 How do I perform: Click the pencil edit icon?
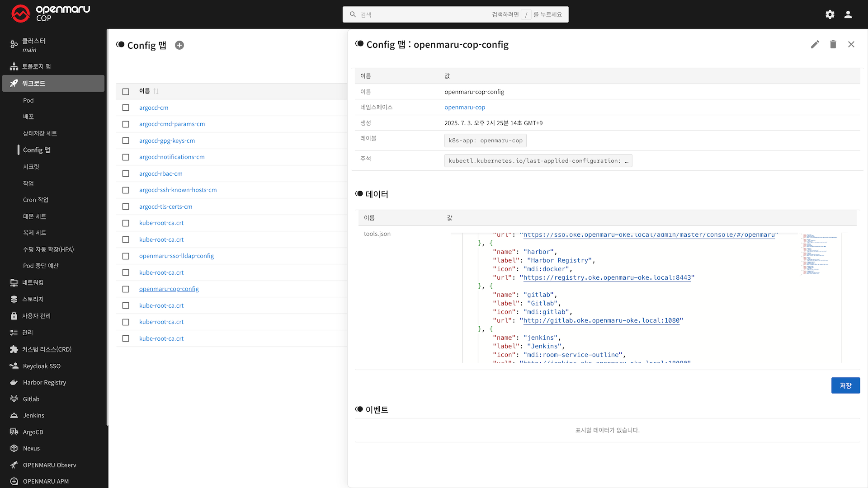tap(815, 44)
